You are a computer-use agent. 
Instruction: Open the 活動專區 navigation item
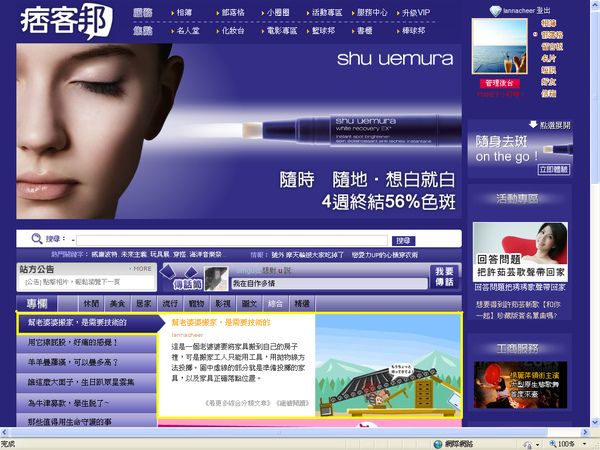point(327,13)
